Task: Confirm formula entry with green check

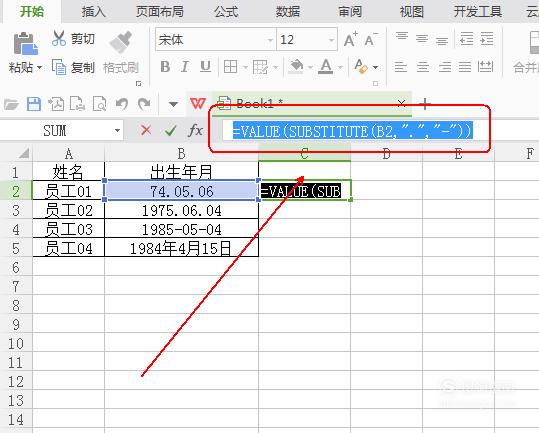Action: 170,130
